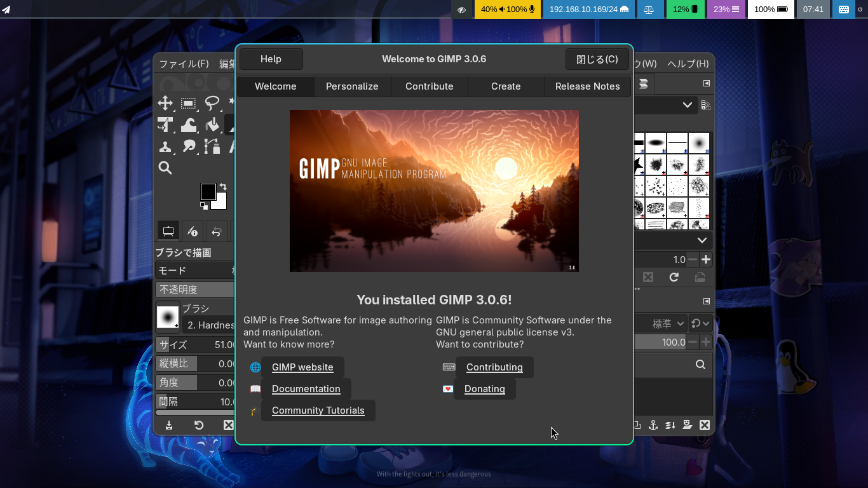Image resolution: width=868 pixels, height=488 pixels.
Task: Select the Rectangle Select tool
Action: click(188, 104)
